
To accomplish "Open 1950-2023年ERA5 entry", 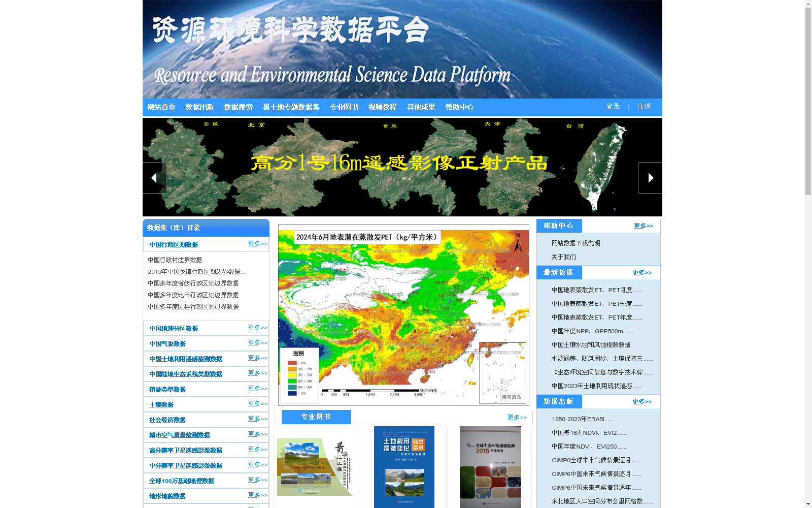I will coord(583,419).
